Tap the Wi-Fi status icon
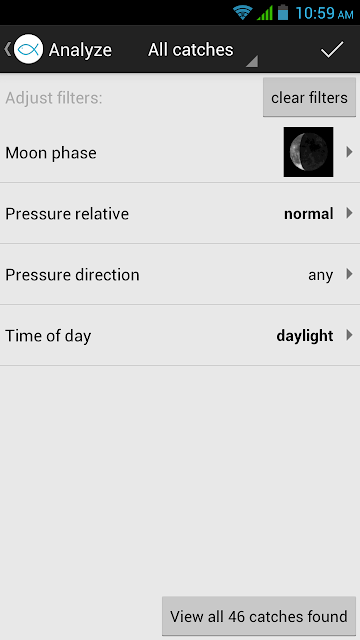The height and width of the screenshot is (640, 360). (x=242, y=13)
